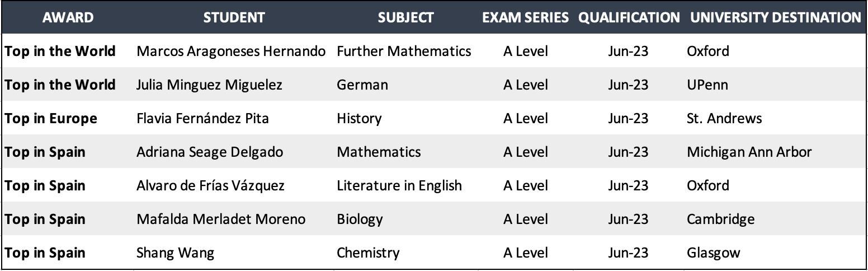This screenshot has height=271, width=868.
Task: Select the German subject cell
Action: (x=362, y=85)
